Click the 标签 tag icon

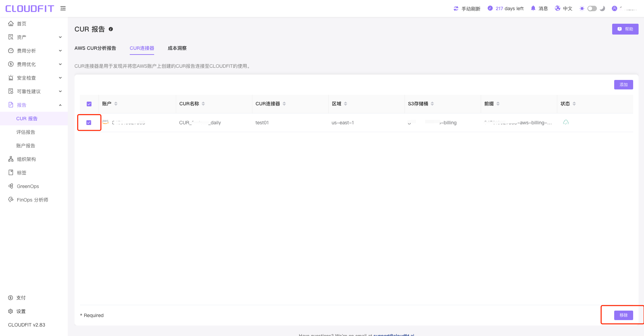[x=11, y=172]
